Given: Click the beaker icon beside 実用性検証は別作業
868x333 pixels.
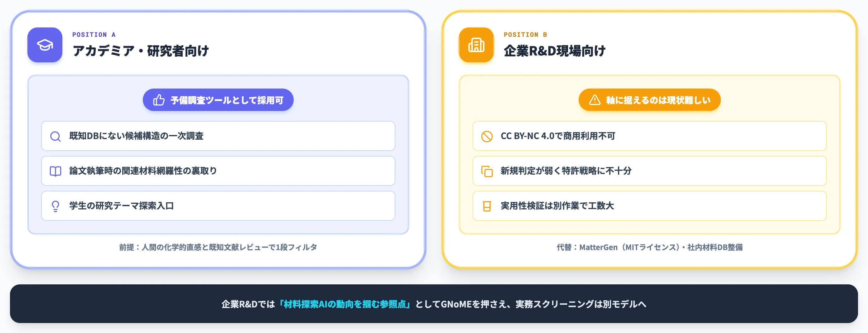Looking at the screenshot, I should pyautogui.click(x=487, y=206).
